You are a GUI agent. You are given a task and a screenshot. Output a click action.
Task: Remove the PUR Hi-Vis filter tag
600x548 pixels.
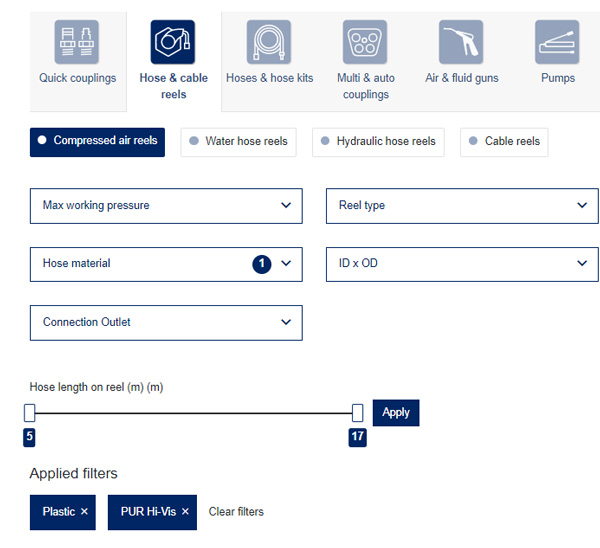coord(185,512)
